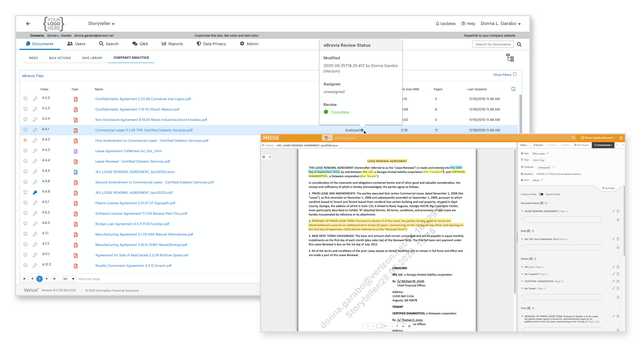Toggle the Collapse Fields switch to Expand Fields

click(541, 194)
